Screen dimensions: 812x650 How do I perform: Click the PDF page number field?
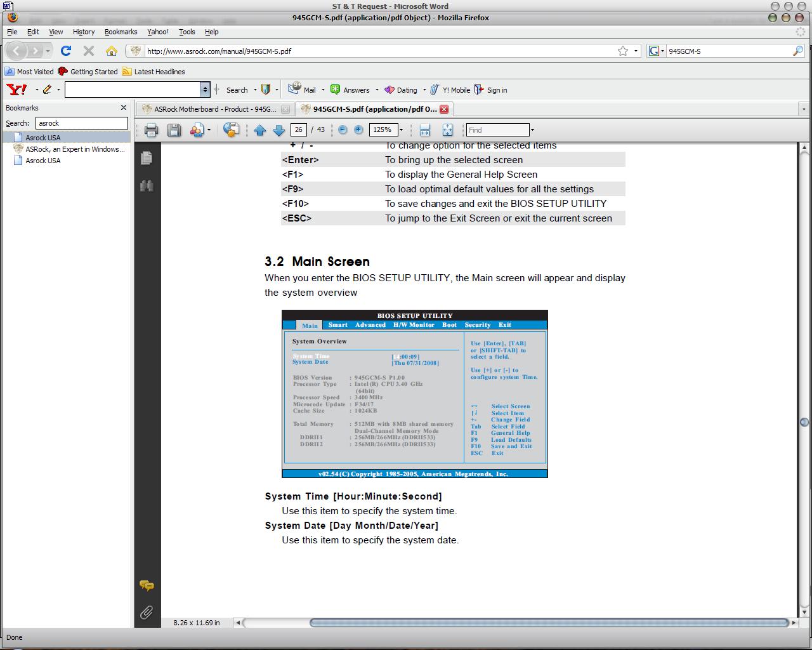(x=298, y=129)
